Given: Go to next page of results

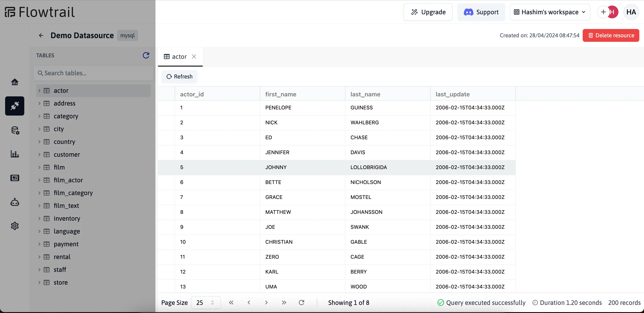Looking at the screenshot, I should [266, 303].
